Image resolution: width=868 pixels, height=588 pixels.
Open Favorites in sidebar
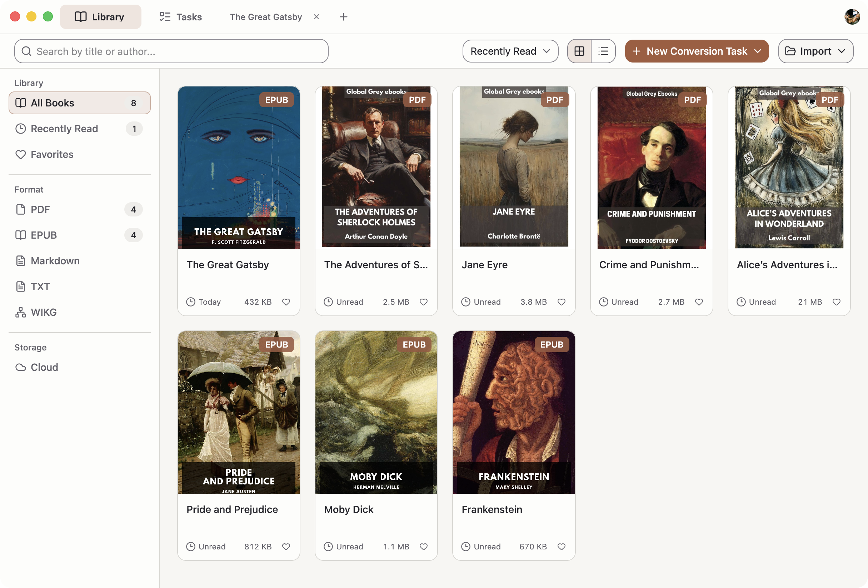tap(80, 154)
